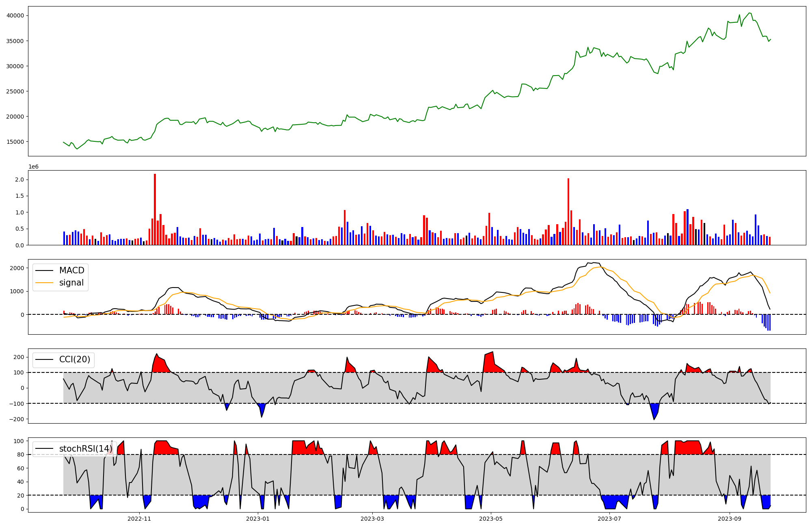
Task: Click the 2023-03 date tick label
Action: tap(372, 519)
